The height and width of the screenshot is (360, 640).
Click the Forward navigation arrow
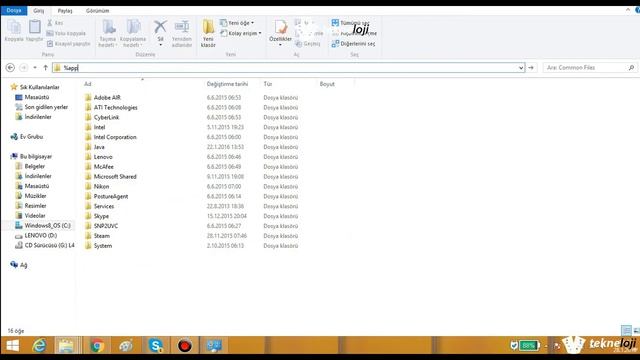click(x=24, y=68)
